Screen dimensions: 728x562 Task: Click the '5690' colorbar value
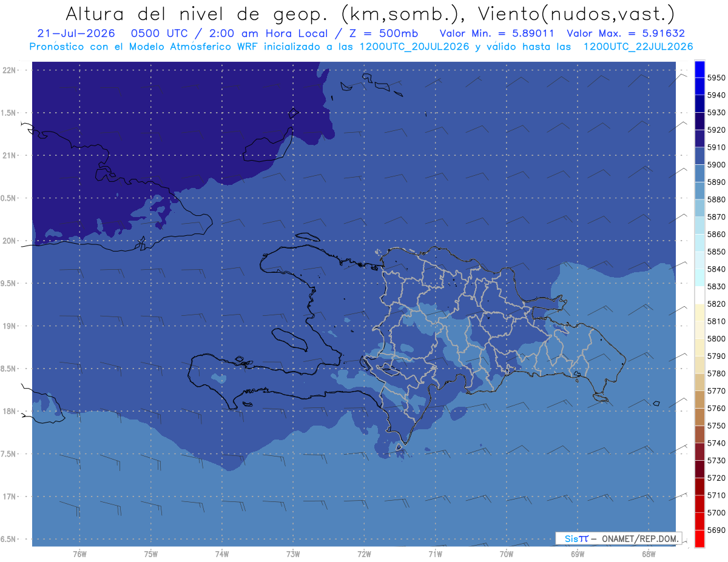tap(716, 530)
